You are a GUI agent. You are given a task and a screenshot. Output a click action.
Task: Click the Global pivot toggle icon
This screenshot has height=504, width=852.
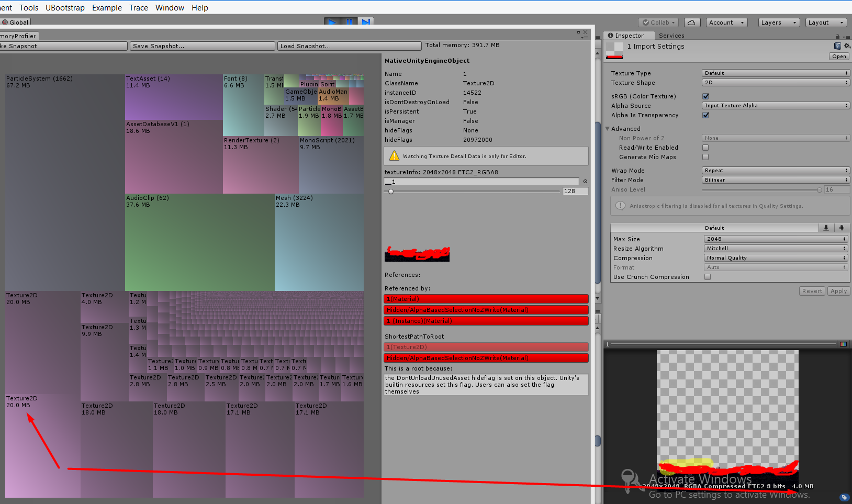point(5,23)
